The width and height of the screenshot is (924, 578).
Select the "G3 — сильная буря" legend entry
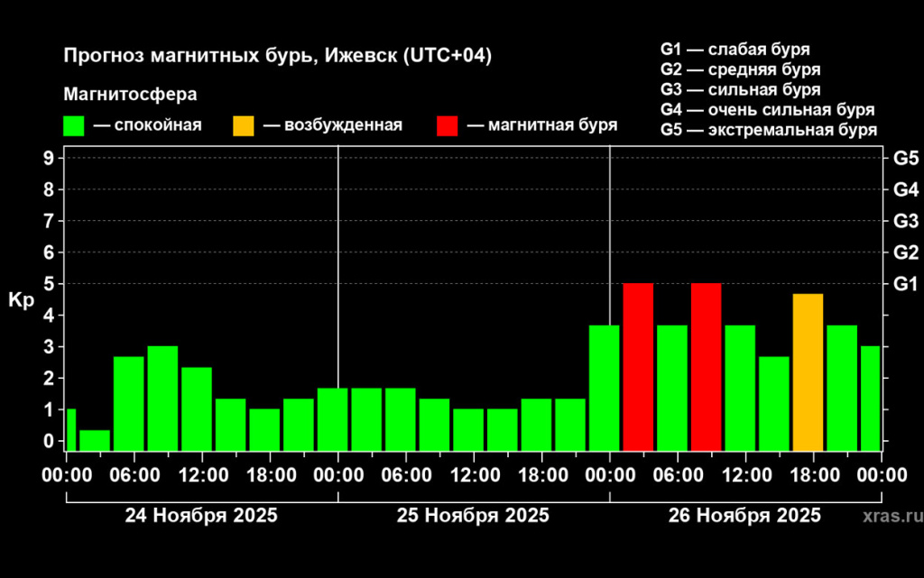tap(740, 90)
